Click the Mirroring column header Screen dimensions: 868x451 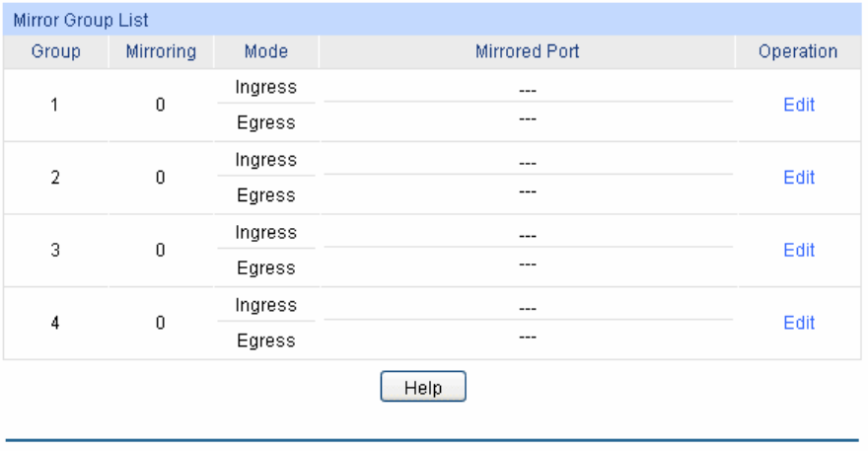161,52
